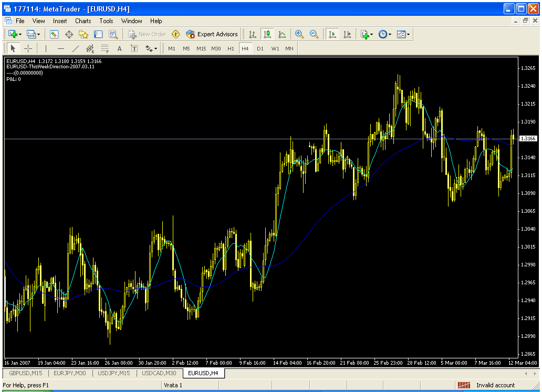
Task: Open the Data Window icon
Action: (69, 34)
